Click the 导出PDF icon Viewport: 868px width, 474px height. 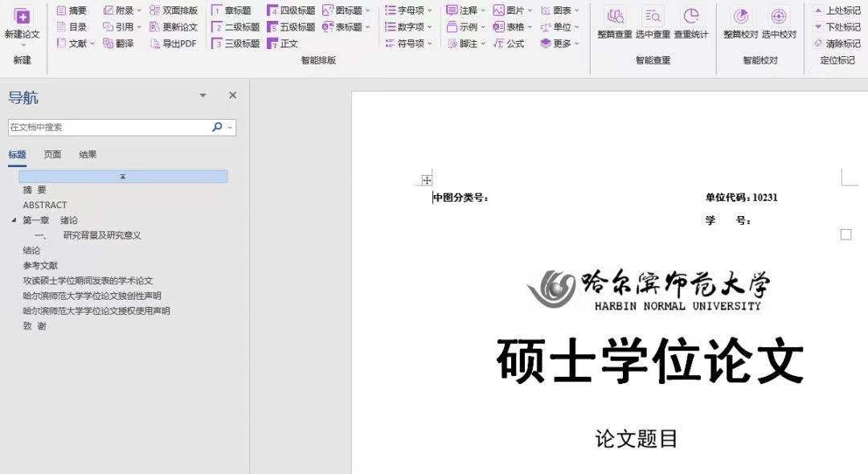[156, 43]
